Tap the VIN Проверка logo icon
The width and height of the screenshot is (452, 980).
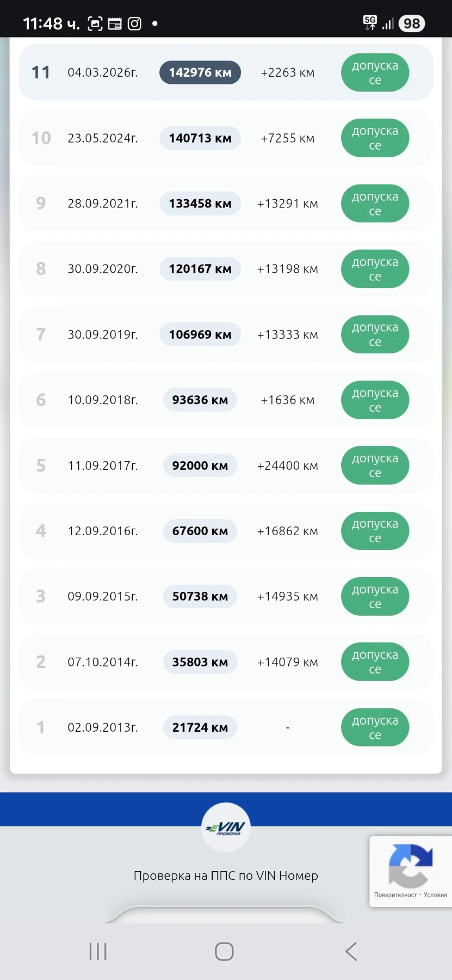(x=226, y=828)
